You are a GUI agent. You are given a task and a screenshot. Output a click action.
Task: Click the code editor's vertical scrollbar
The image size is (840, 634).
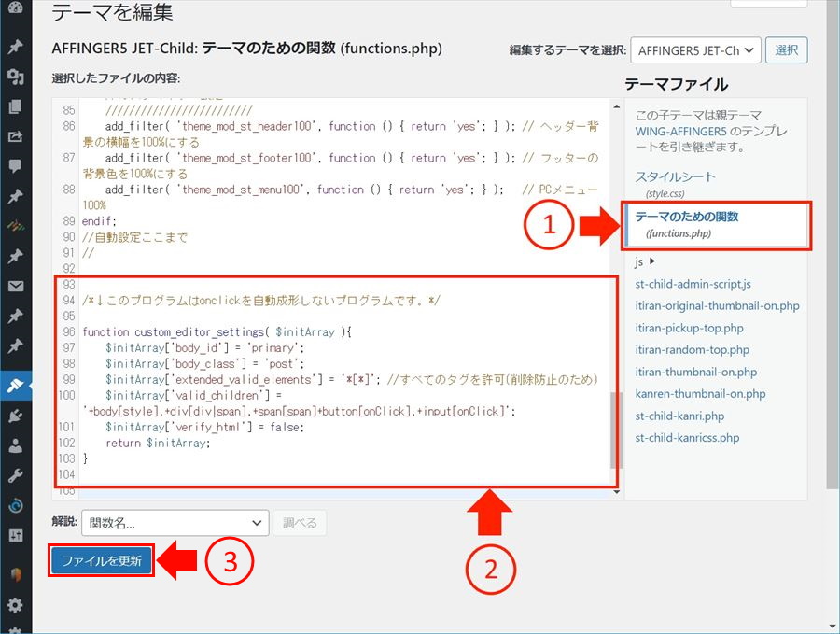click(x=614, y=430)
